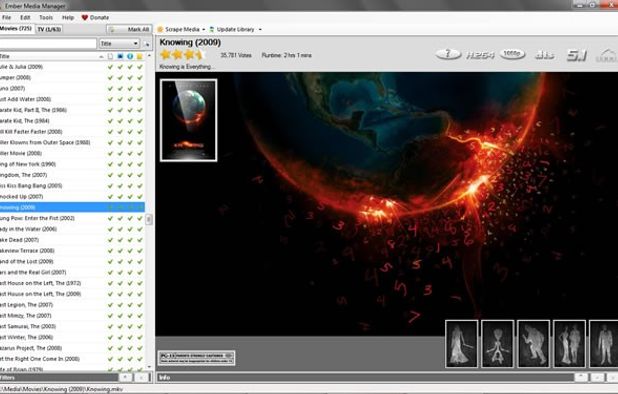Select the Lazarus Project, The row

pos(73,348)
